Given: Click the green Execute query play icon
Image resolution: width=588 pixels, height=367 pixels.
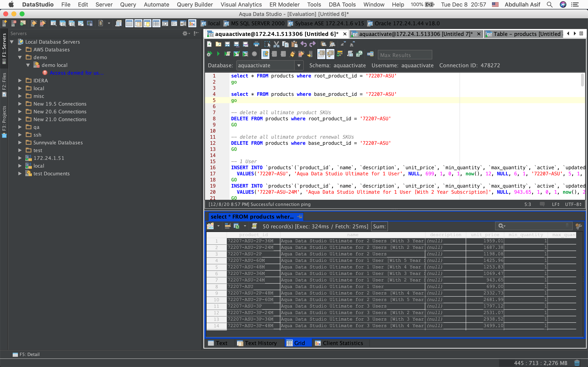Looking at the screenshot, I should [218, 54].
